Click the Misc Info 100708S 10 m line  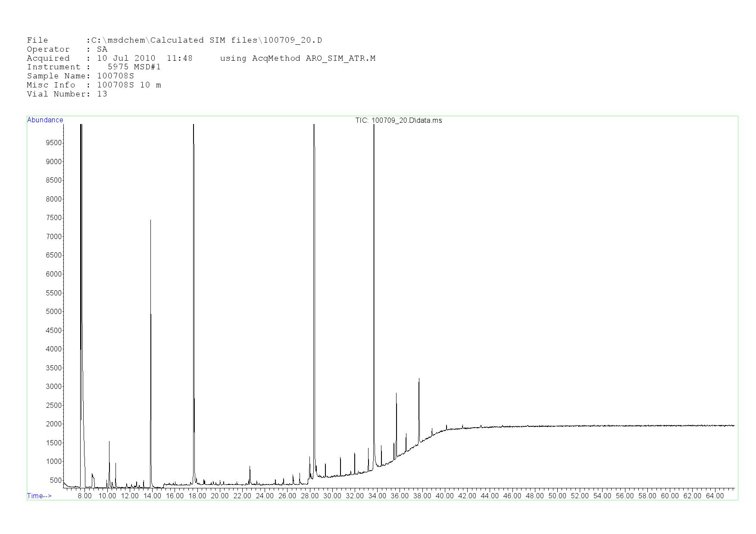pyautogui.click(x=94, y=85)
